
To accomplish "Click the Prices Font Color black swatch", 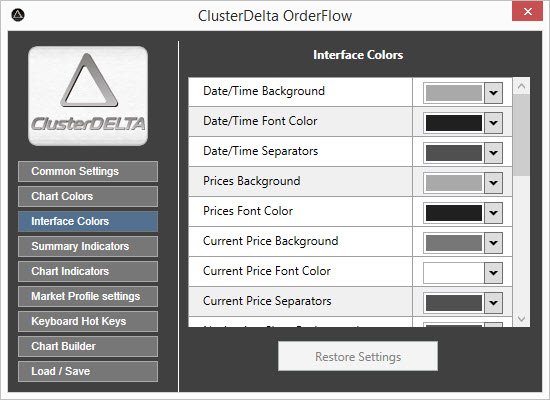I will pyautogui.click(x=454, y=213).
